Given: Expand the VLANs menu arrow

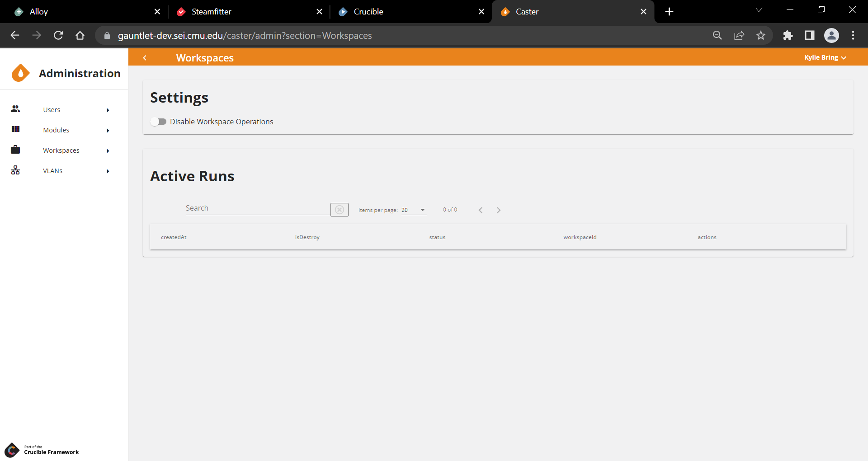Looking at the screenshot, I should [108, 171].
